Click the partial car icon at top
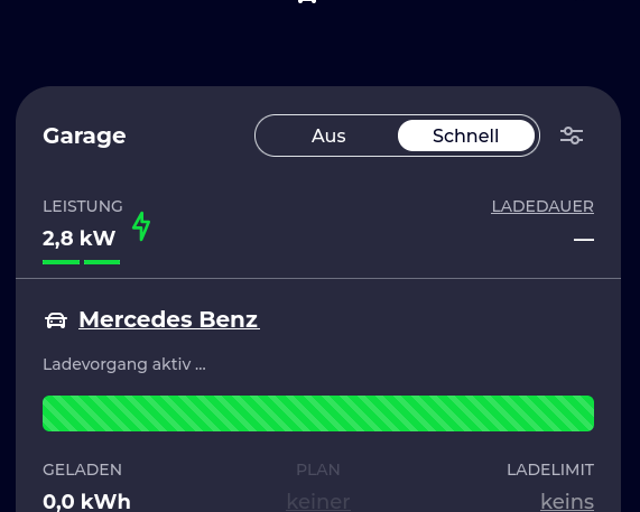The height and width of the screenshot is (512, 640). (x=307, y=2)
